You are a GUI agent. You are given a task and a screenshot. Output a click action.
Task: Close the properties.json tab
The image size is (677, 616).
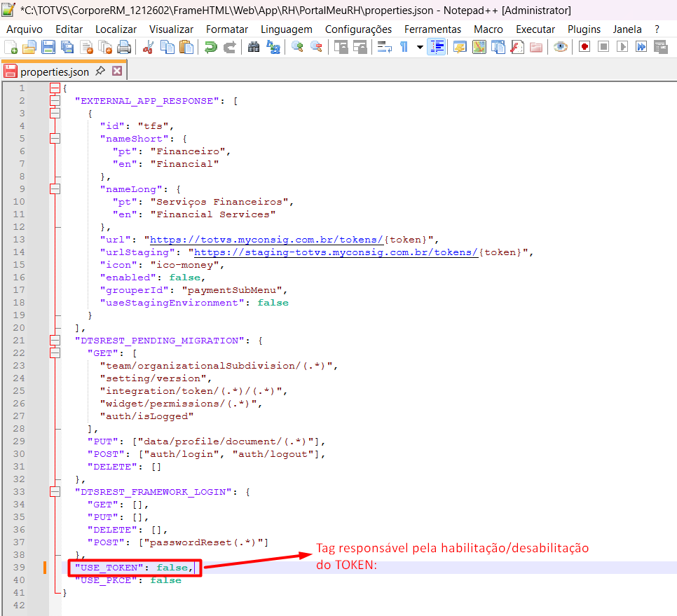coord(117,71)
